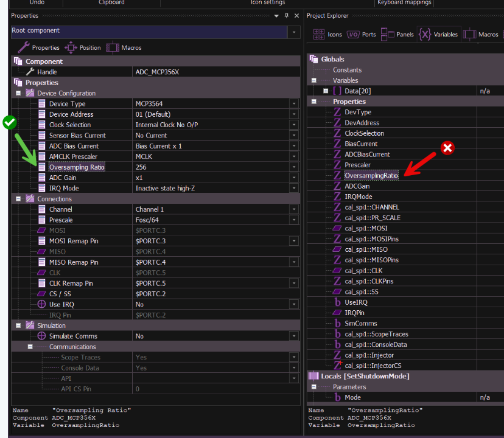Click the cal_spi1::InjectorCS variable icon

click(x=337, y=366)
